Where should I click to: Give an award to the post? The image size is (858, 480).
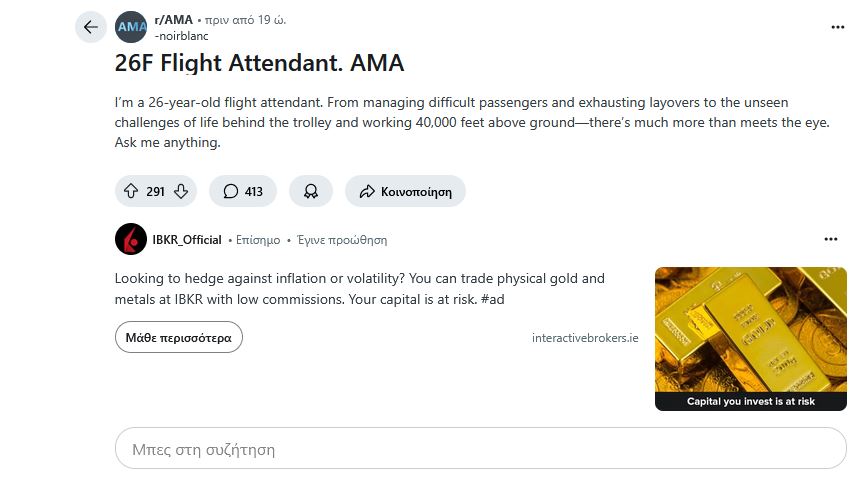(x=311, y=191)
